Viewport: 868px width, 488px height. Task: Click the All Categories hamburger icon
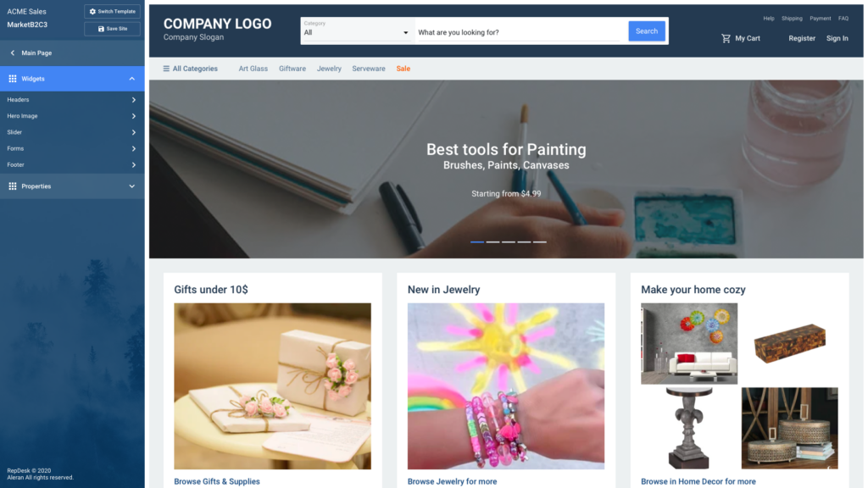coord(166,69)
